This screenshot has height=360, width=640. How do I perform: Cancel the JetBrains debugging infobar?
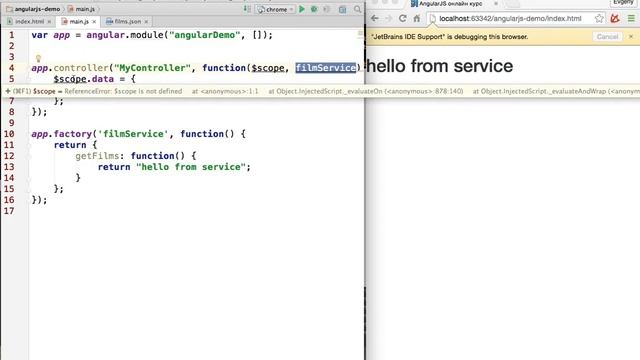click(607, 37)
